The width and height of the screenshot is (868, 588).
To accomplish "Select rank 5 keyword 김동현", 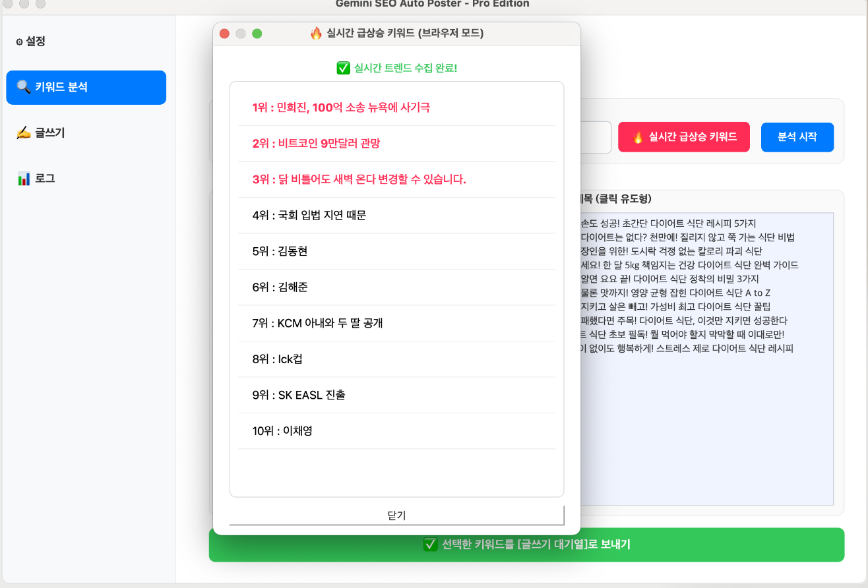I will pyautogui.click(x=280, y=251).
